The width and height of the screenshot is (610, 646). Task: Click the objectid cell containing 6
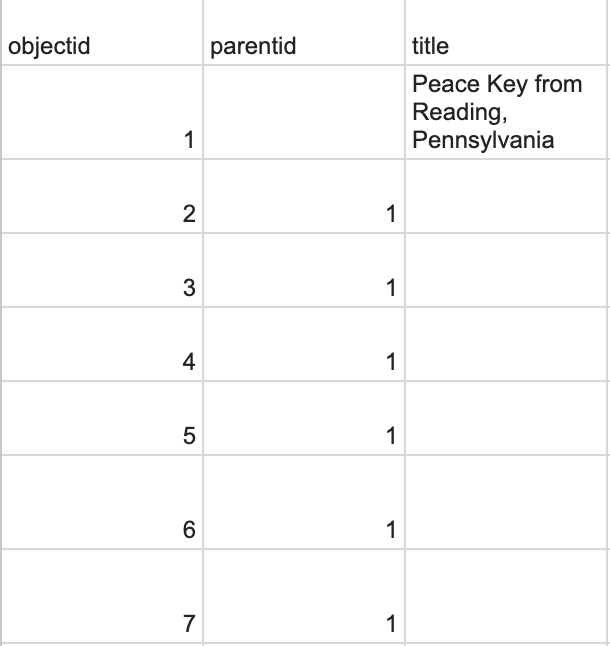(100, 502)
